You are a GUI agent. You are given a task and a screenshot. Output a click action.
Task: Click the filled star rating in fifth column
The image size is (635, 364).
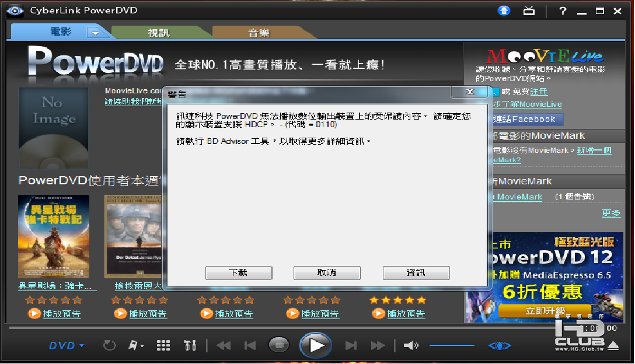[397, 300]
